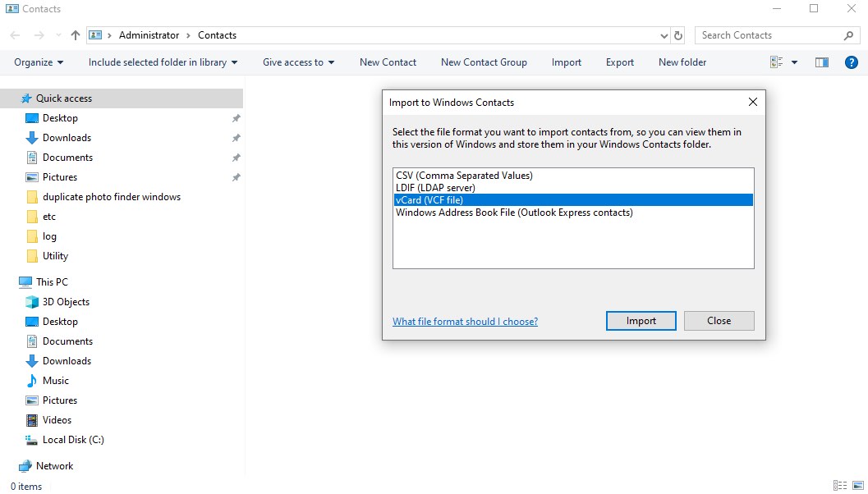Expand Include selected folder in library menu
Viewport: 868px width, 494px height.
point(162,62)
